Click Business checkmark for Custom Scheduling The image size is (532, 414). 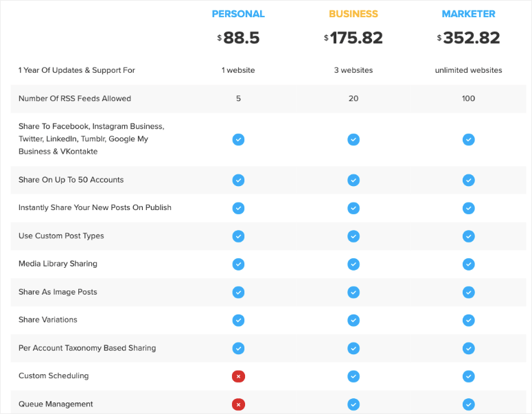[x=354, y=376]
